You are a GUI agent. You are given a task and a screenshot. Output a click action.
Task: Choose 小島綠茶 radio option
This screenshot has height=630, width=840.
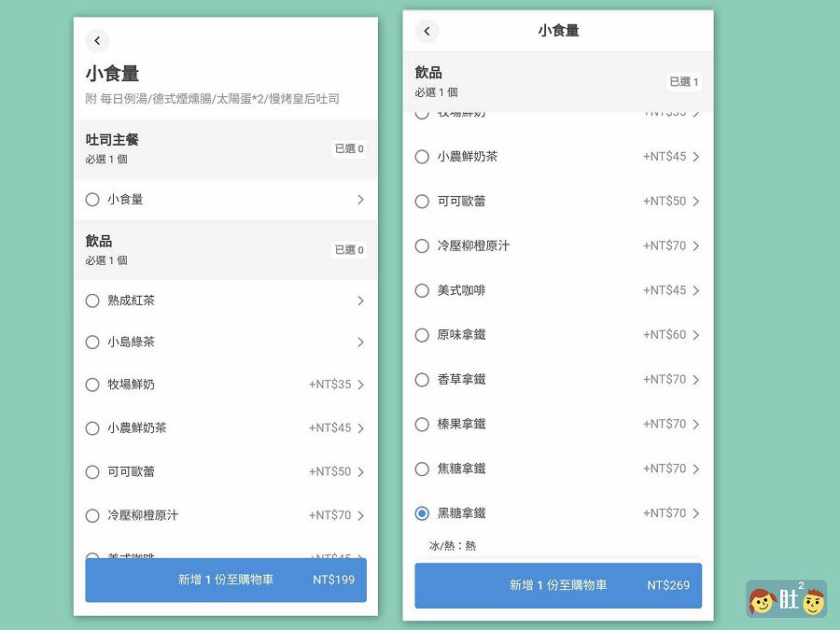click(92, 342)
